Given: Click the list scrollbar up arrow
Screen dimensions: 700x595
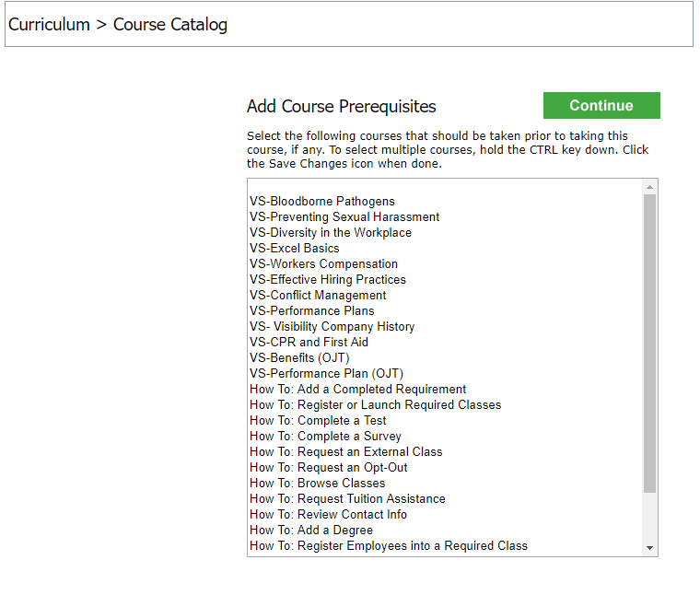Looking at the screenshot, I should coord(649,187).
